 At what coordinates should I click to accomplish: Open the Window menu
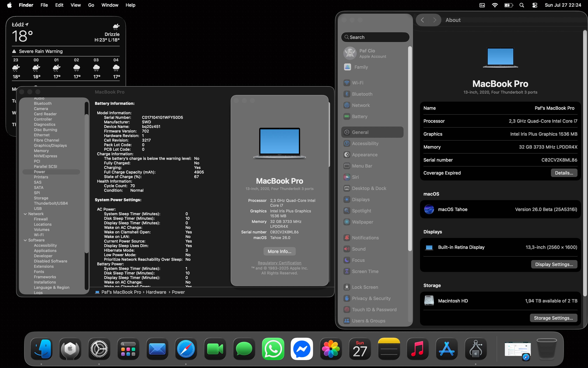click(x=110, y=5)
